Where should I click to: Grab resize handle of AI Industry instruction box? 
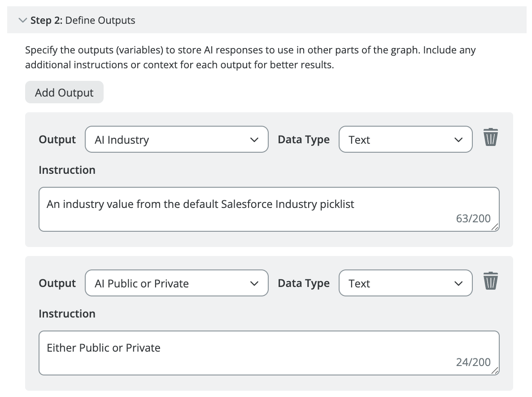[x=495, y=228]
